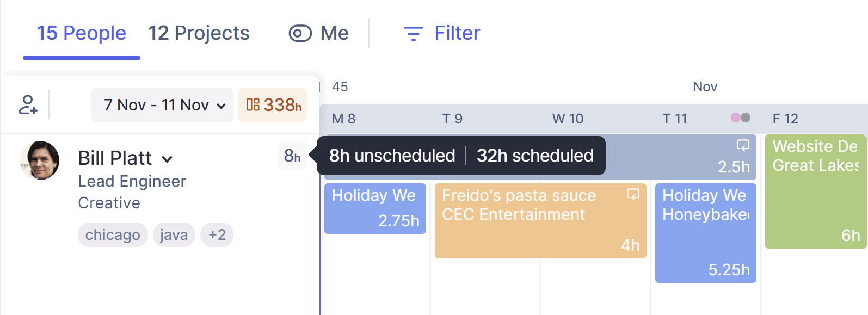Expand the +2 additional tags
868x315 pixels.
(217, 234)
